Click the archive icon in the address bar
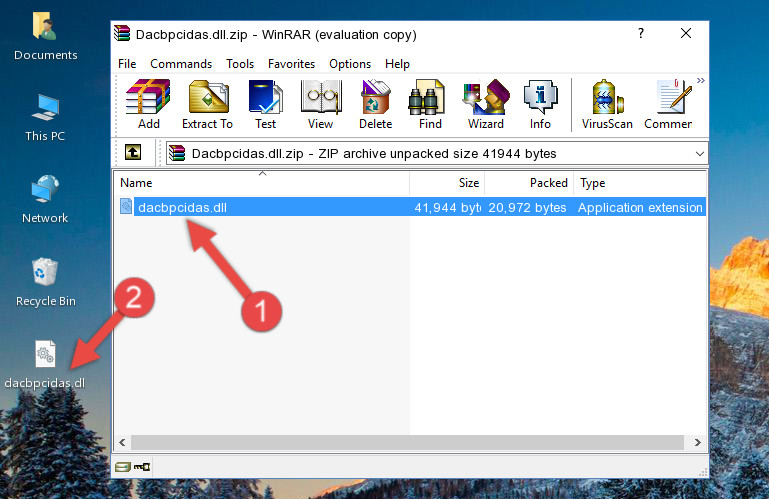The image size is (769, 499). click(x=177, y=153)
